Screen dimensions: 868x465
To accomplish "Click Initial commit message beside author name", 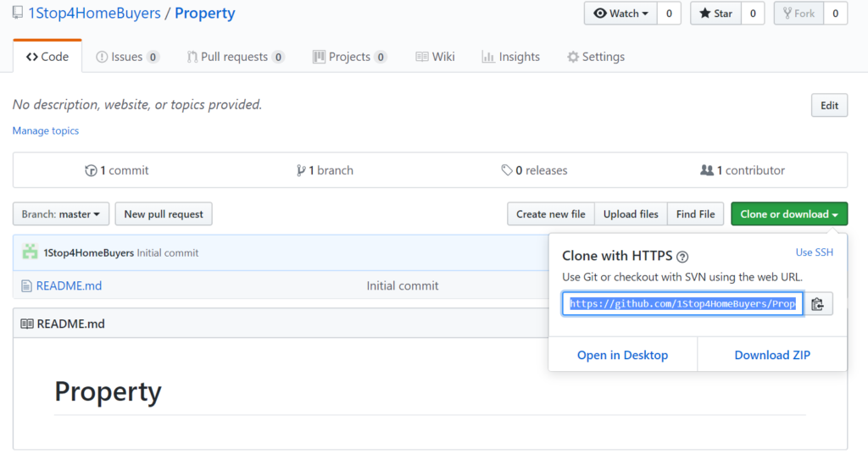I will point(168,252).
